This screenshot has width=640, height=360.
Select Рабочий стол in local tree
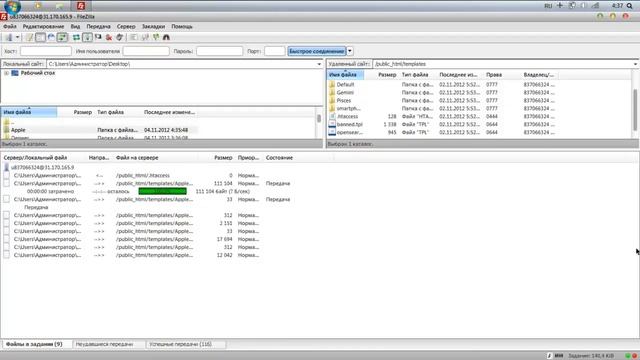(38, 73)
